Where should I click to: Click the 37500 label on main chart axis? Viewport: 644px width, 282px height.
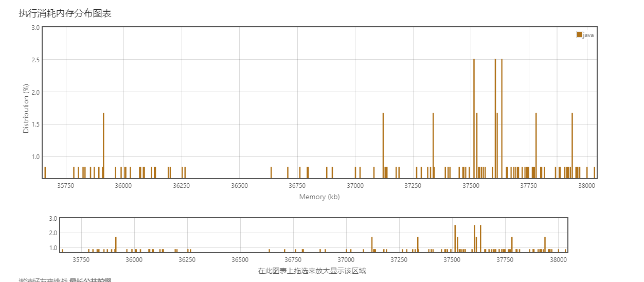click(471, 186)
